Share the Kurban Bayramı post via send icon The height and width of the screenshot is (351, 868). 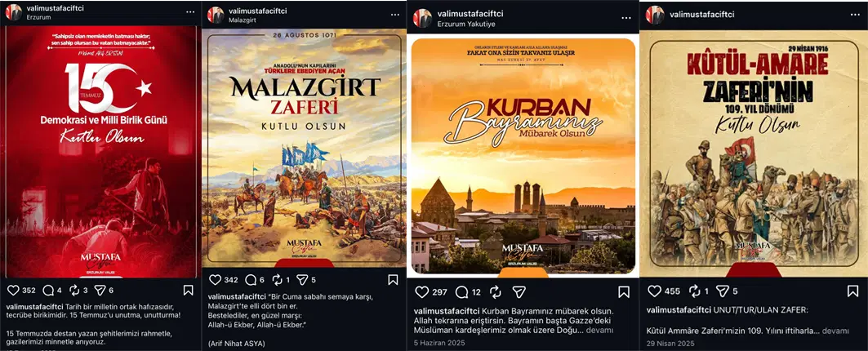tap(519, 291)
